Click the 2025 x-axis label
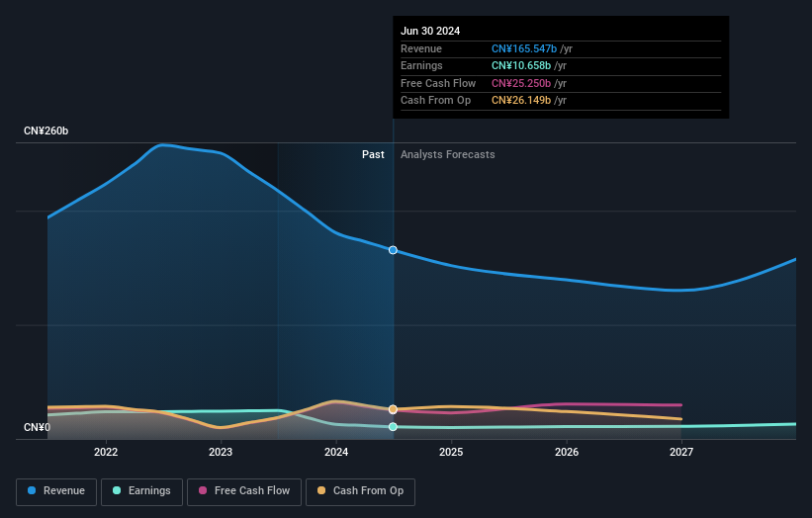This screenshot has height=518, width=812. click(451, 453)
